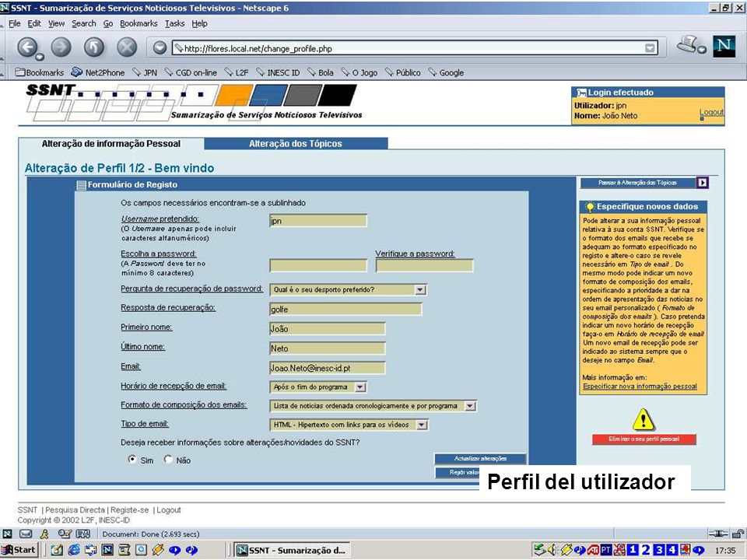Click the PT language indicator in the tray
Image resolution: width=747 pixels, height=560 pixels.
coord(605,550)
